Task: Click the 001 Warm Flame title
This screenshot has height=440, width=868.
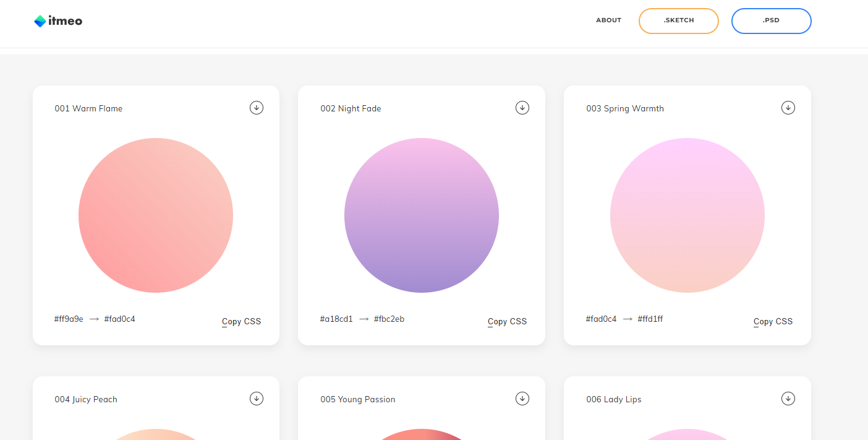Action: pos(88,108)
